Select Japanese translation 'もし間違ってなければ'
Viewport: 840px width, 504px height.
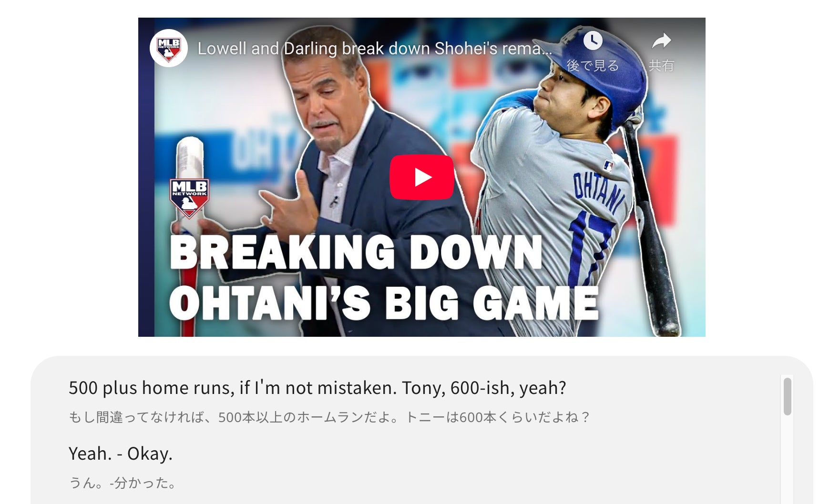pyautogui.click(x=330, y=417)
